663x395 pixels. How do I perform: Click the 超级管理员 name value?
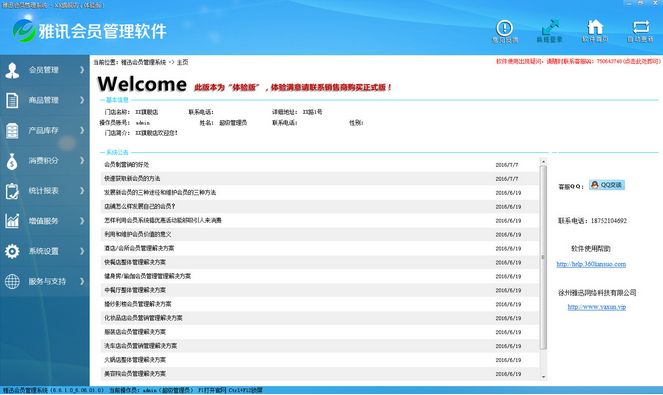(233, 123)
